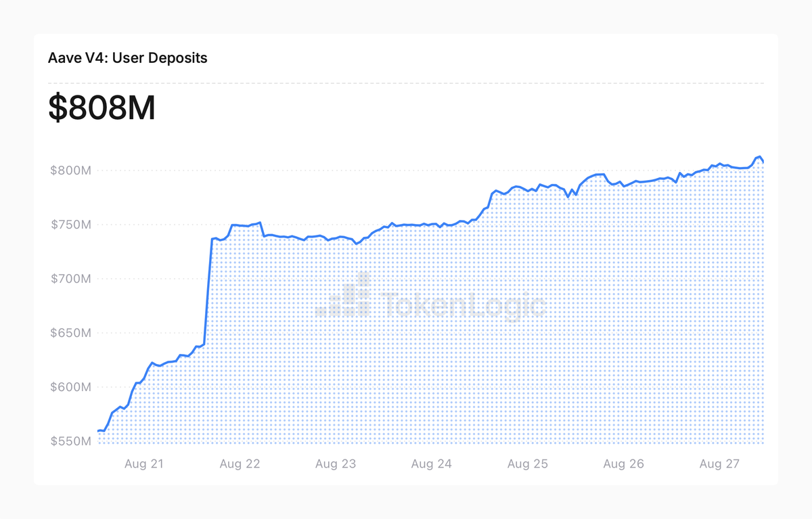Screen dimensions: 812x519
Task: Click the $650M y-axis label
Action: [71, 333]
